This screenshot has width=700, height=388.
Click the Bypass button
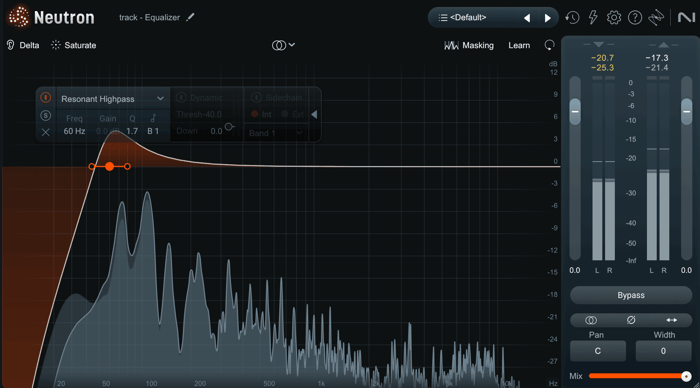point(631,295)
